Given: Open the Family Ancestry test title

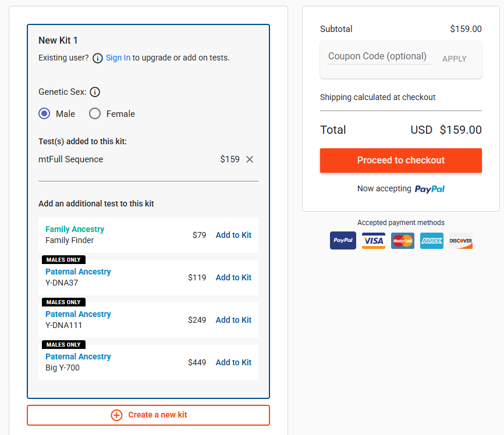Looking at the screenshot, I should pos(74,229).
